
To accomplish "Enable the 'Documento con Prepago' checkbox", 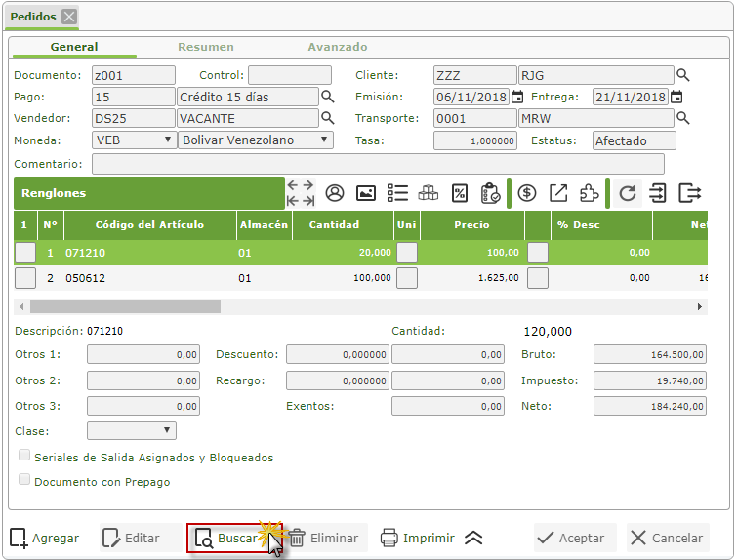I will (24, 481).
